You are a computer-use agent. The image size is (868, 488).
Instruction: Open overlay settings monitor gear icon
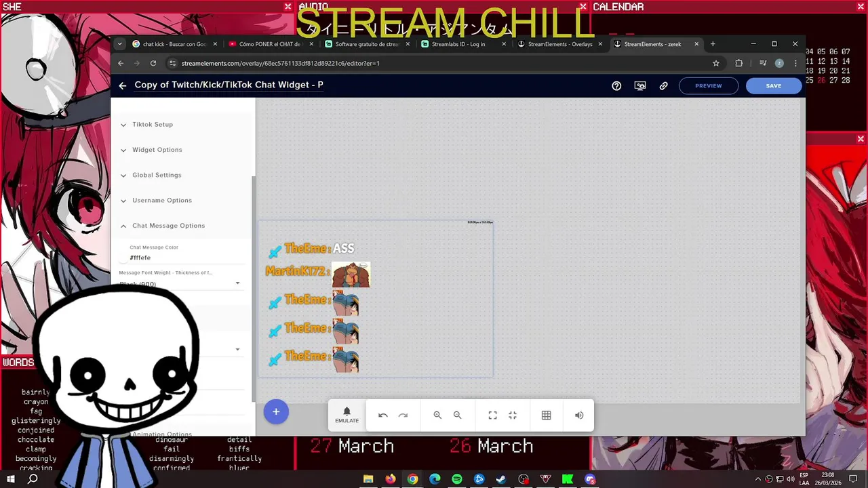click(640, 86)
